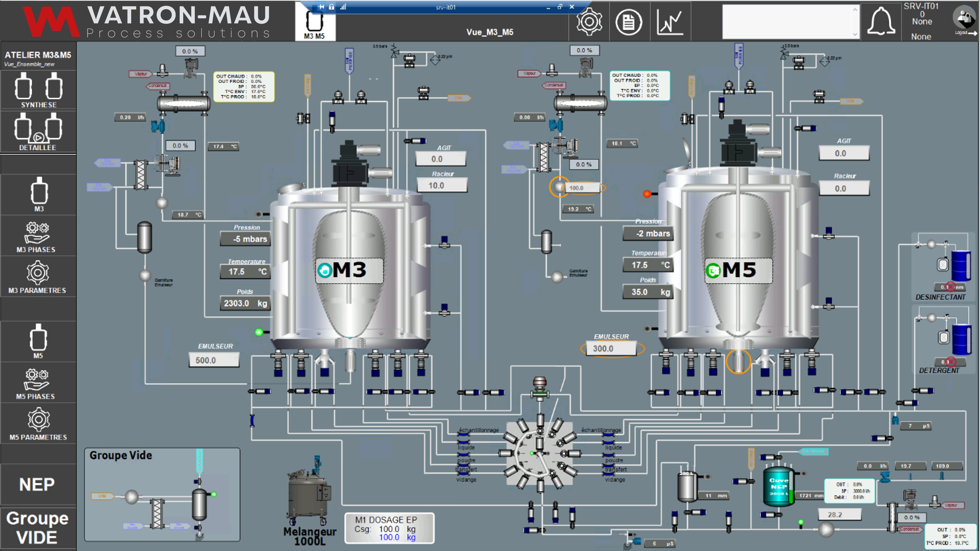Click the alarm bell icon
Viewport: 980px width, 551px height.
click(881, 22)
